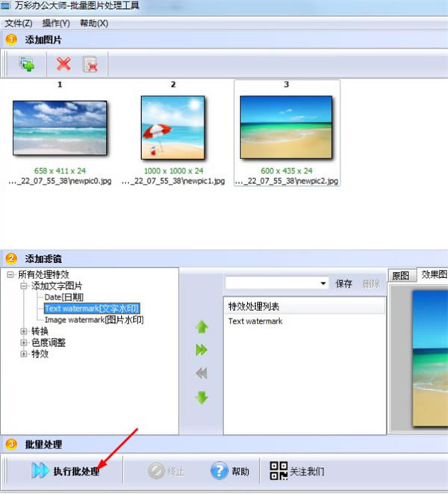The height and width of the screenshot is (494, 448).
Task: Select the beach umbrella newpic1.jpg thumbnail
Action: coord(172,128)
